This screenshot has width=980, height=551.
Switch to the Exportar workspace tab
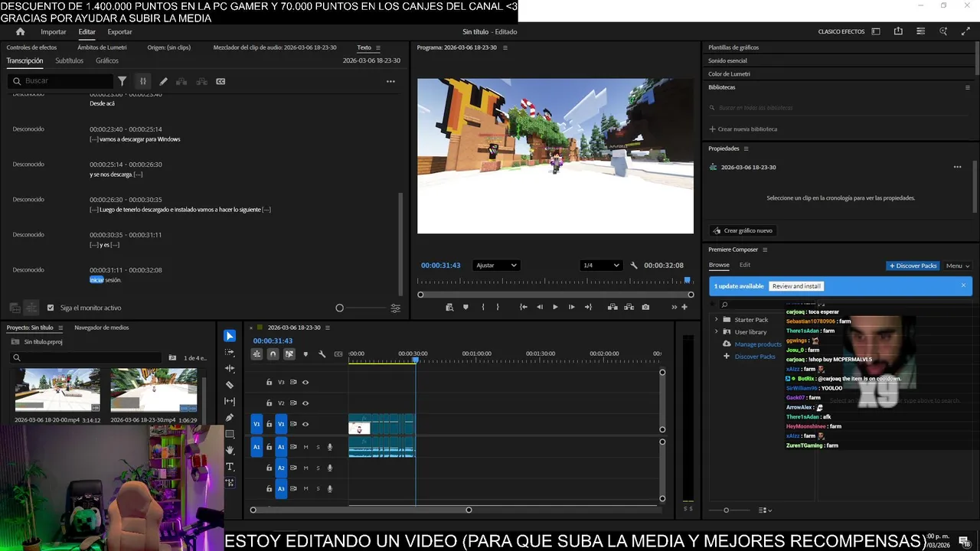coord(119,32)
